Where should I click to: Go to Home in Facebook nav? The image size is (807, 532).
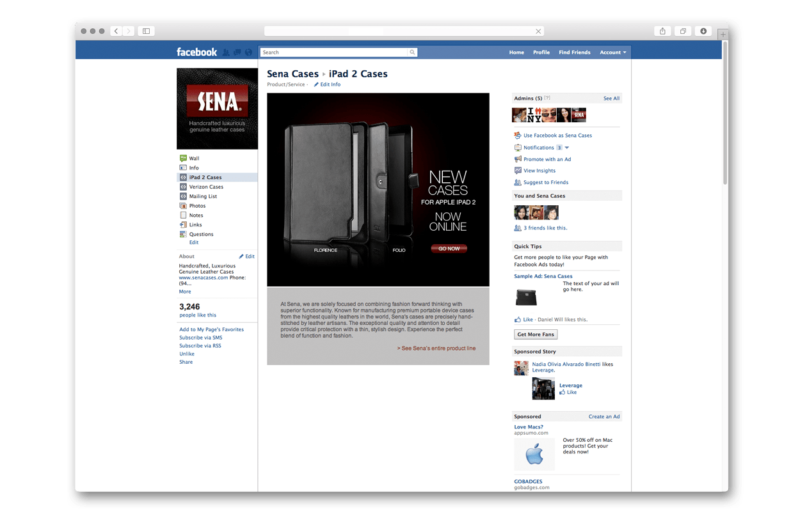coord(516,52)
